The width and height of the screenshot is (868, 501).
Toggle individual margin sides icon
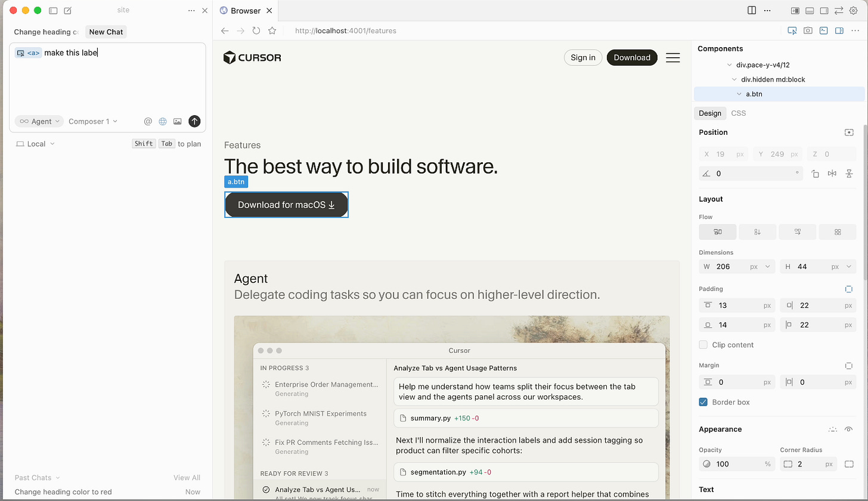click(x=849, y=365)
